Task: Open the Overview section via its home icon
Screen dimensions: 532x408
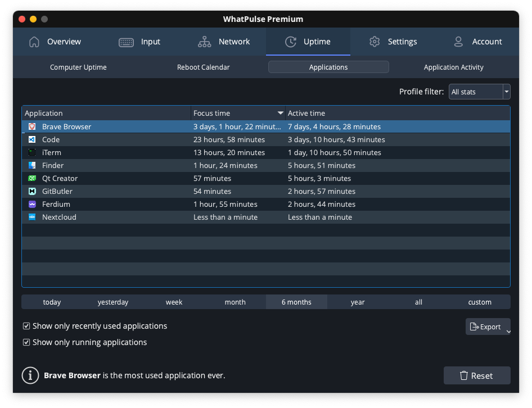Action: [x=35, y=42]
